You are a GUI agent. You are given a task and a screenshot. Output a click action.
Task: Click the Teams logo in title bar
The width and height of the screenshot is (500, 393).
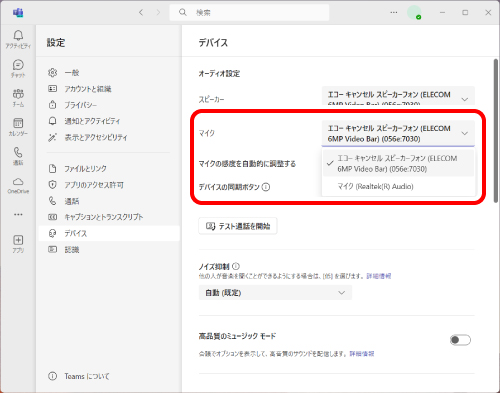coord(18,12)
